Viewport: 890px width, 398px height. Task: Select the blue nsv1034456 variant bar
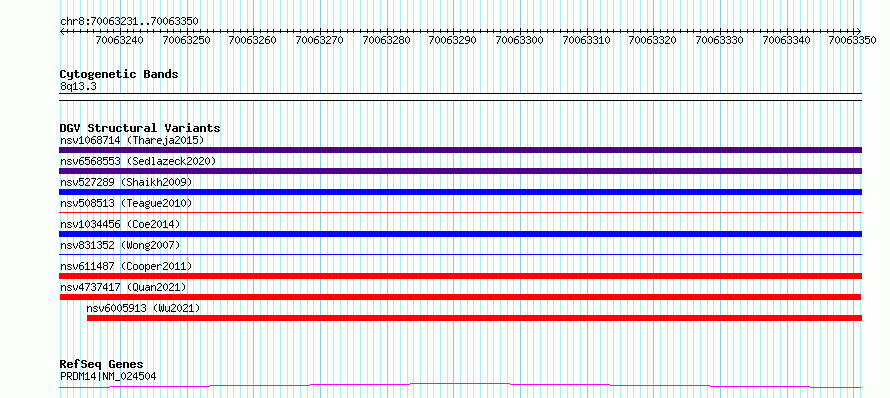460,234
